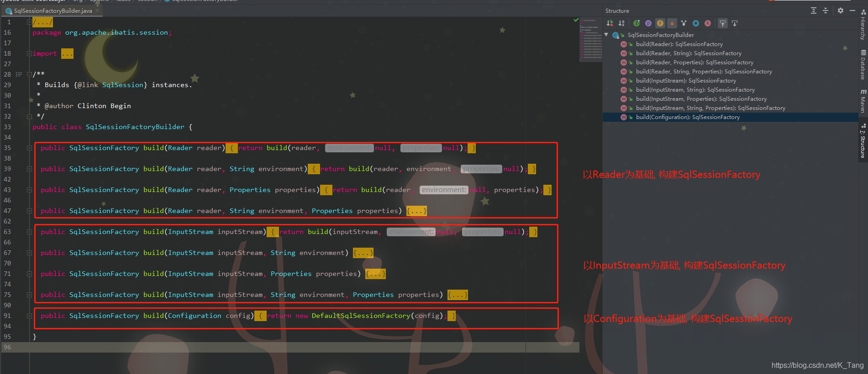The height and width of the screenshot is (374, 868).
Task: Toggle Show Lambdas icon
Action: pyautogui.click(x=707, y=23)
